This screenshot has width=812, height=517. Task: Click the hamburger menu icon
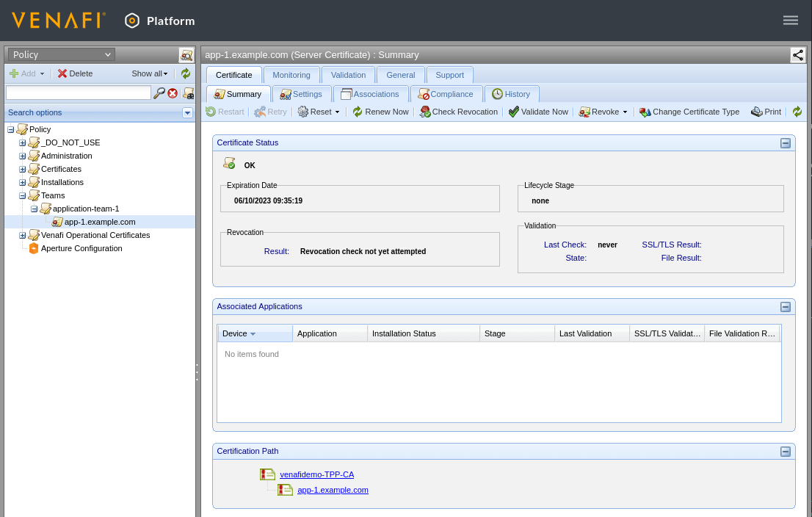pyautogui.click(x=790, y=21)
